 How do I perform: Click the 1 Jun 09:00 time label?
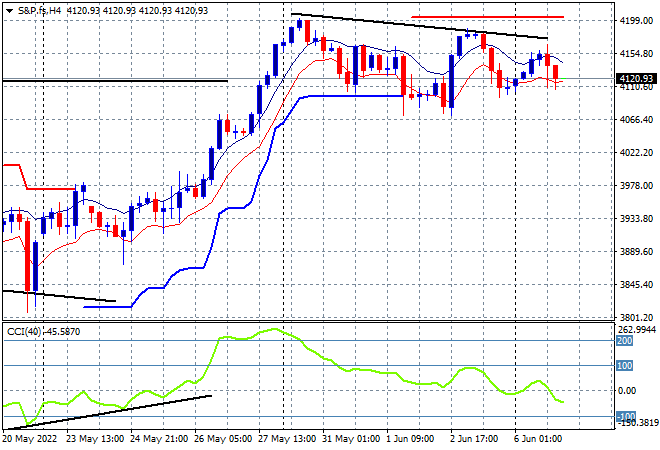[410, 439]
